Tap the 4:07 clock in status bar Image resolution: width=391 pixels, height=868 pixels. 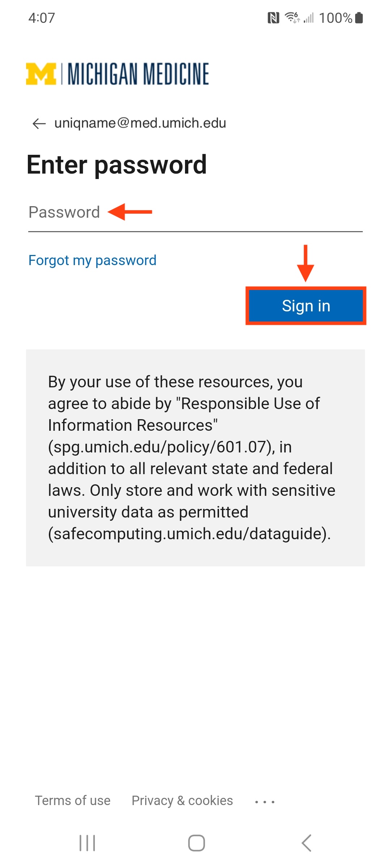click(x=42, y=18)
